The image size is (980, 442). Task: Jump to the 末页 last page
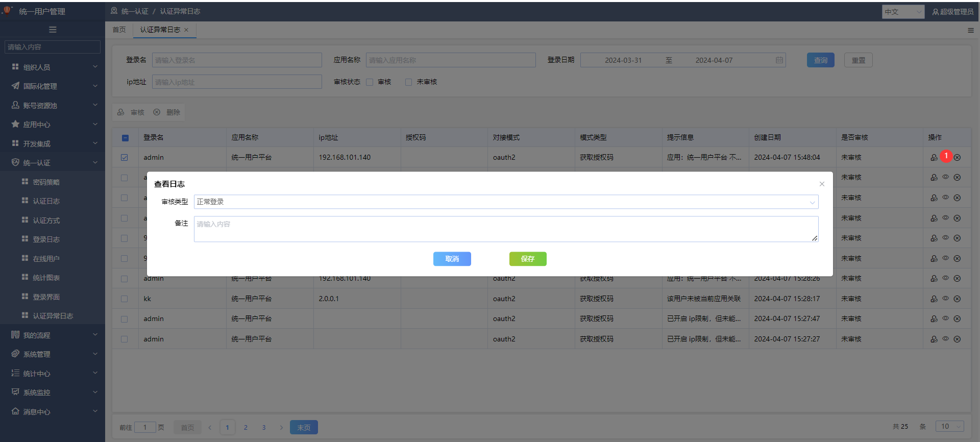pos(304,427)
